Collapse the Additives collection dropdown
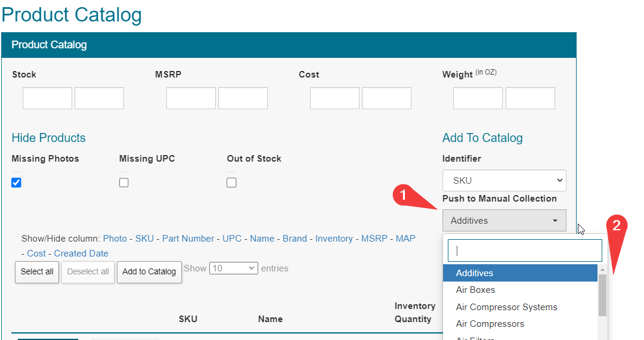Screen dimensions: 644x340 pos(504,221)
